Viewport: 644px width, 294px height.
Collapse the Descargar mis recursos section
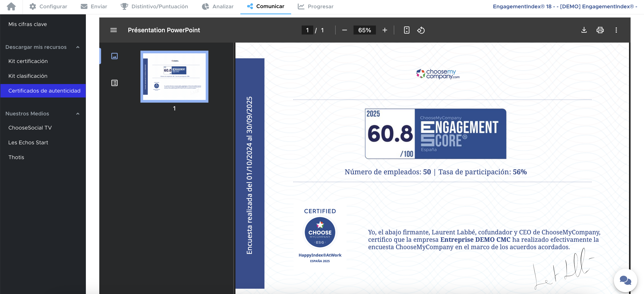point(78,47)
